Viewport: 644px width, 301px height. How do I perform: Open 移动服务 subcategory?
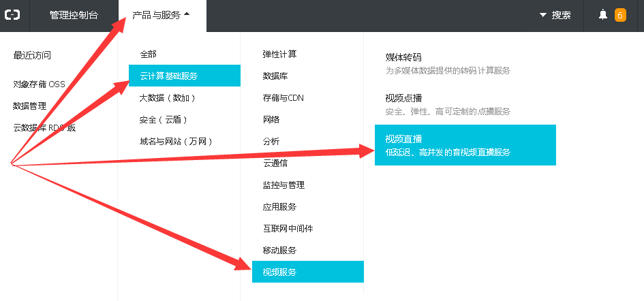[x=279, y=250]
